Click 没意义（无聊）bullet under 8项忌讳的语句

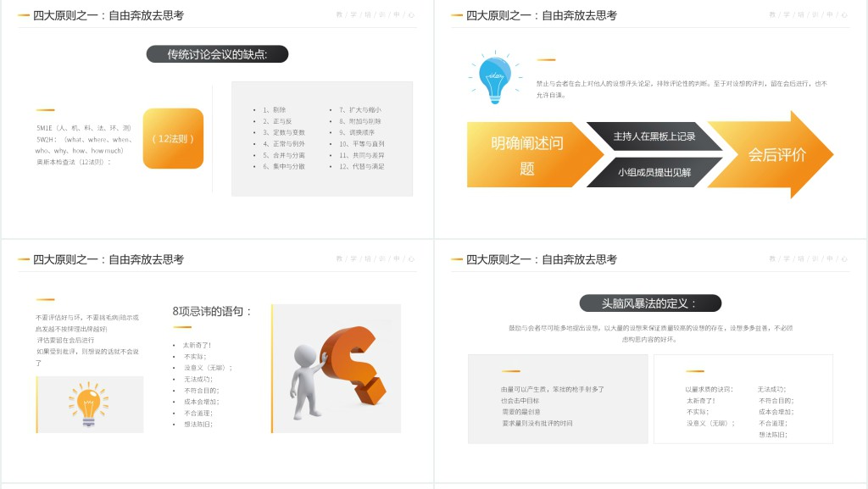click(x=208, y=368)
